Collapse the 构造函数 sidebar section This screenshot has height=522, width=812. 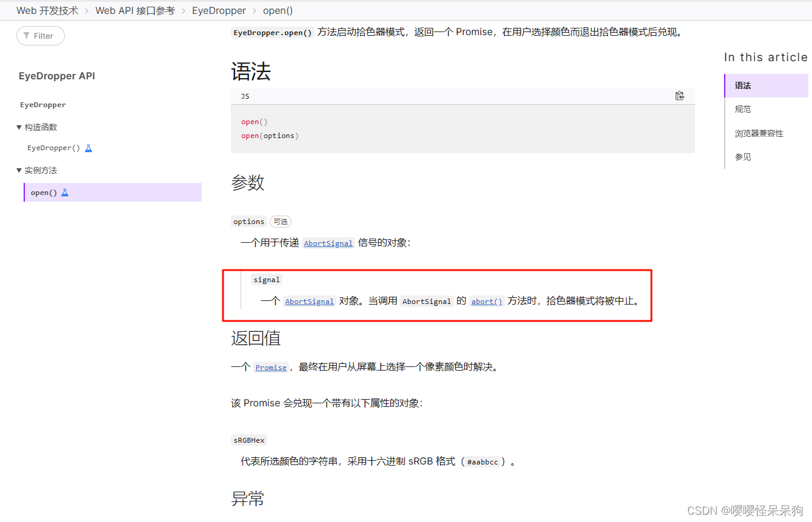pyautogui.click(x=19, y=127)
